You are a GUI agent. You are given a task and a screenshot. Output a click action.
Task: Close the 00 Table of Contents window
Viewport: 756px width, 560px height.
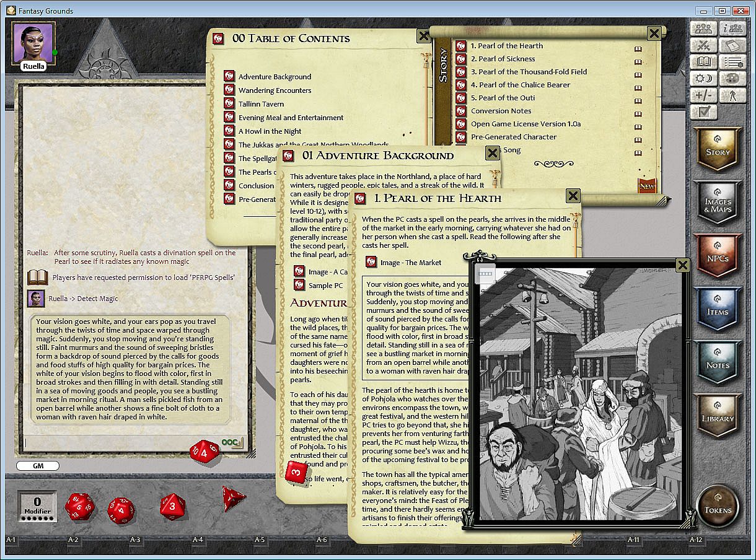tap(423, 36)
